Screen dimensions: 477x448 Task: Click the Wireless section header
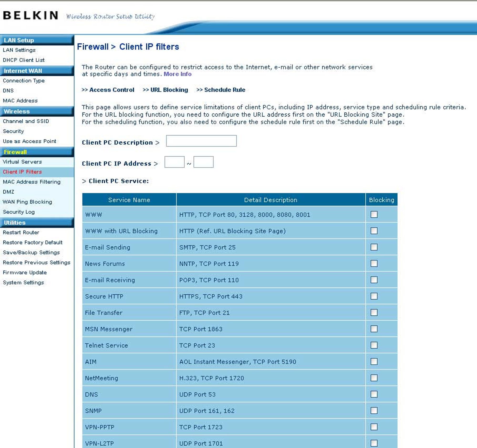click(x=37, y=111)
